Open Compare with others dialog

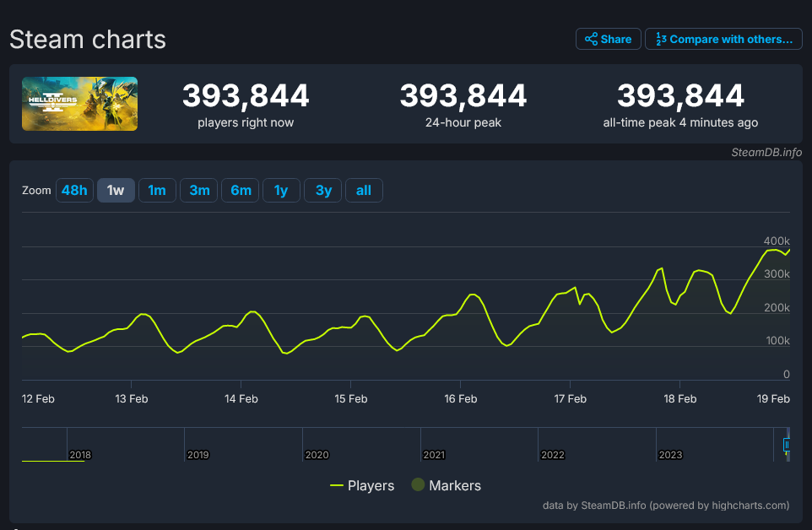pyautogui.click(x=723, y=39)
